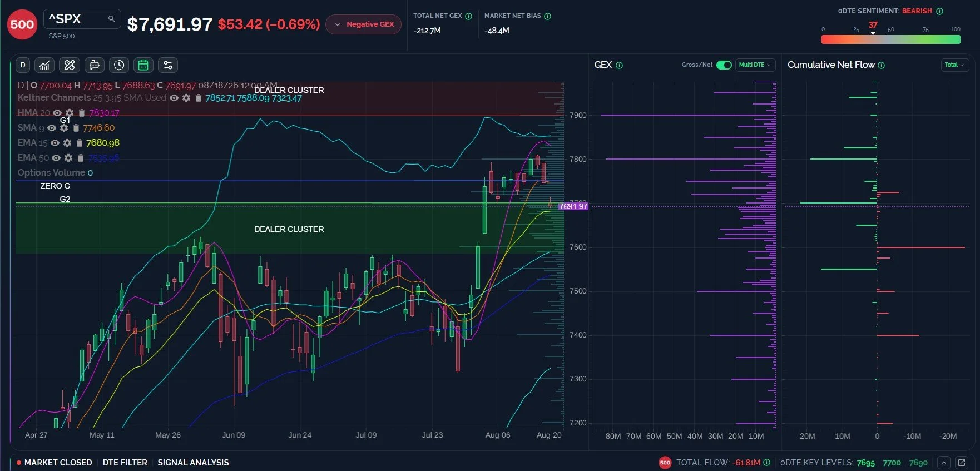980x471 pixels.
Task: Toggle Keltner Channels visibility
Action: pos(174,98)
